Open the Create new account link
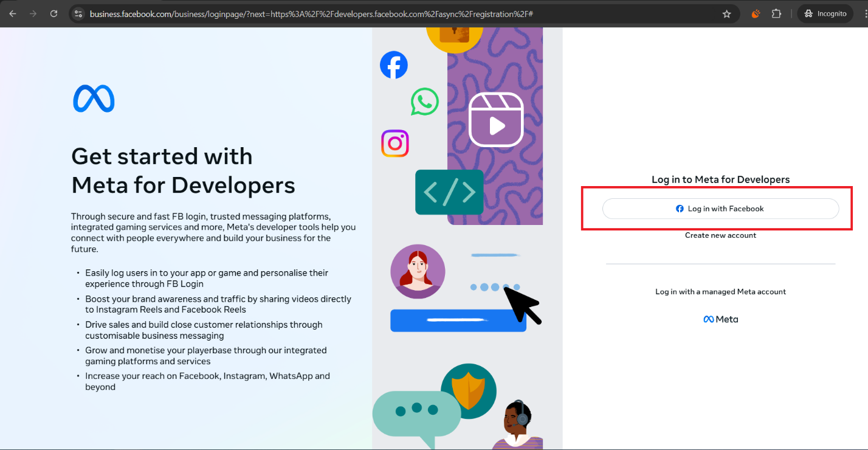 (x=720, y=235)
